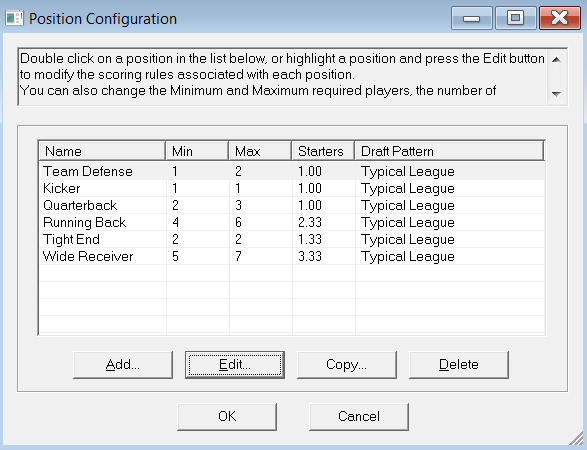Click the Draft Pattern column header
The image size is (587, 450).
click(x=449, y=151)
